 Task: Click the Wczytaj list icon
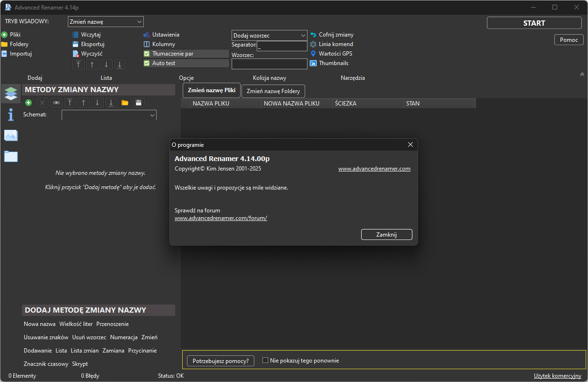(75, 35)
